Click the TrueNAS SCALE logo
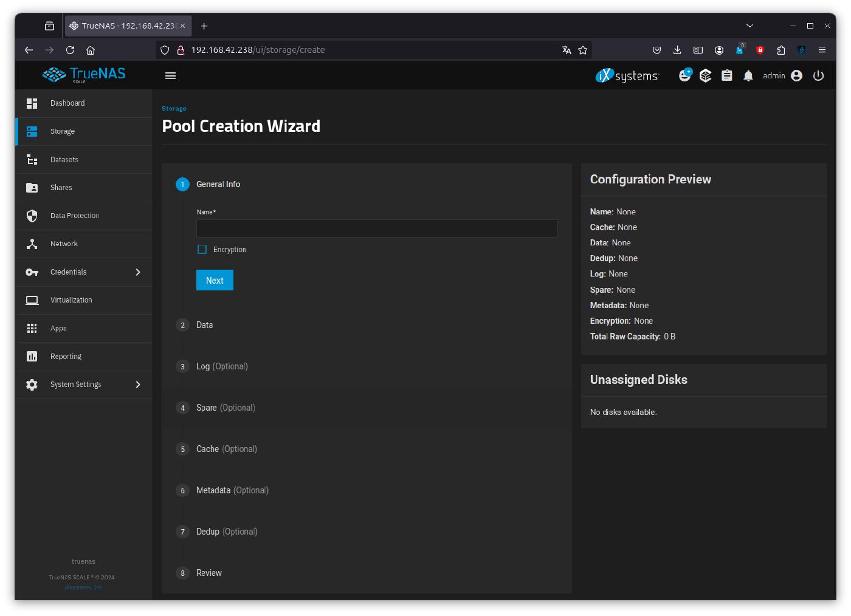This screenshot has width=851, height=616. [x=84, y=75]
